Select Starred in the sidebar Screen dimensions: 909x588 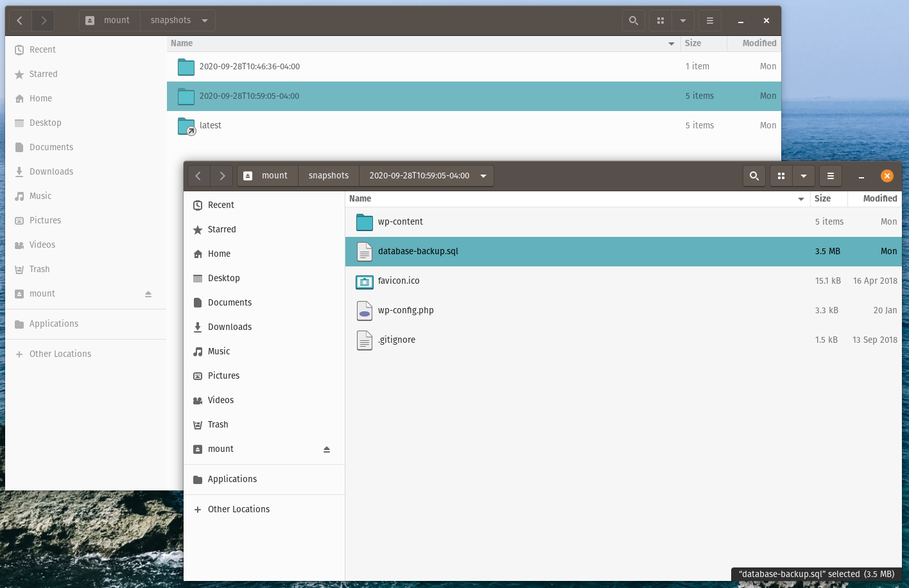(x=221, y=229)
